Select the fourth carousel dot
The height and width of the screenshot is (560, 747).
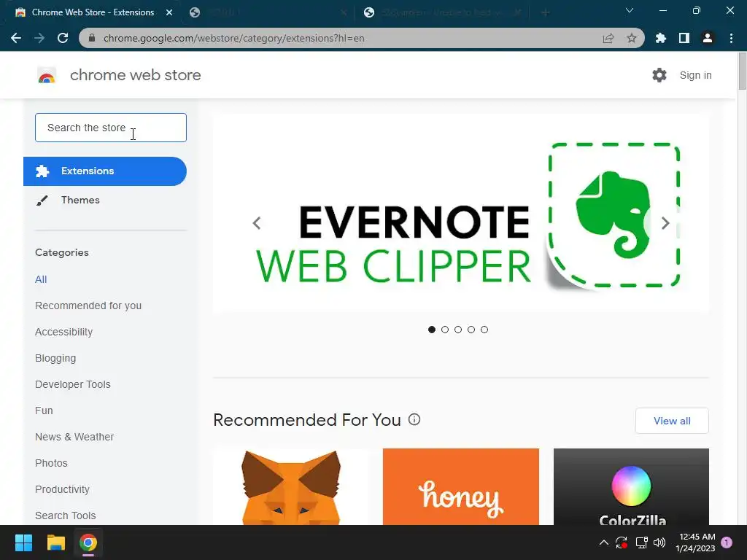pyautogui.click(x=471, y=330)
